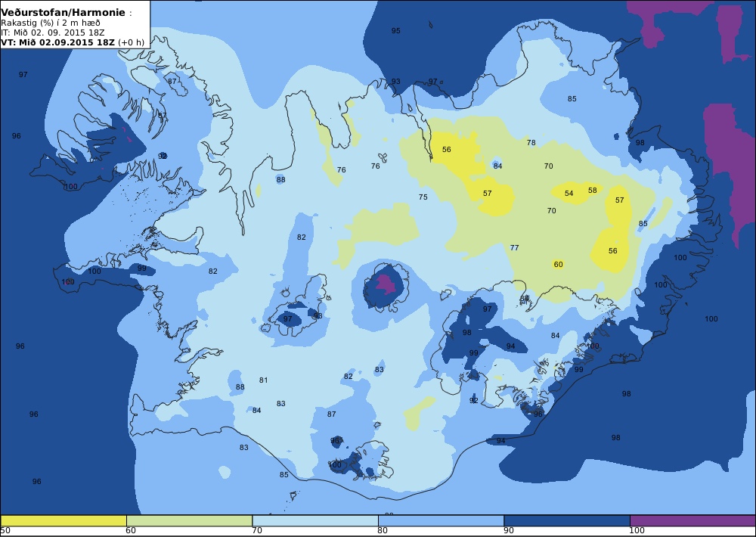Image resolution: width=756 pixels, height=537 pixels.
Task: Click the "58" value in yellow patch
Action: coord(593,190)
